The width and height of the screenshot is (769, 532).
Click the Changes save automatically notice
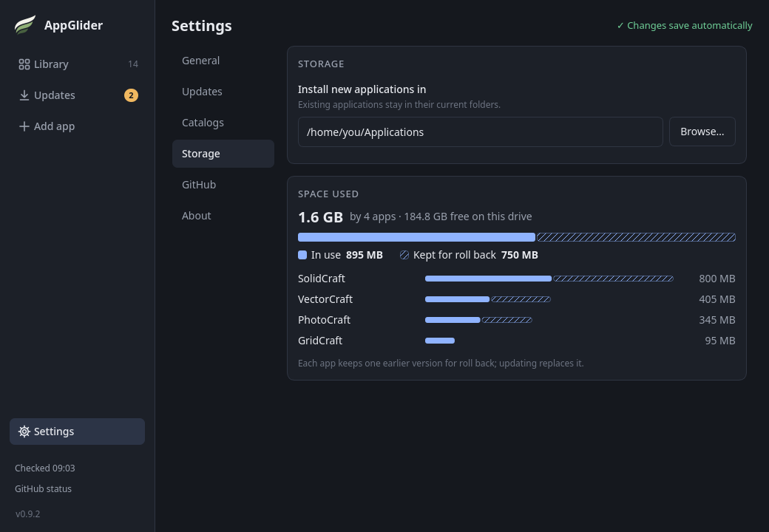coord(684,25)
